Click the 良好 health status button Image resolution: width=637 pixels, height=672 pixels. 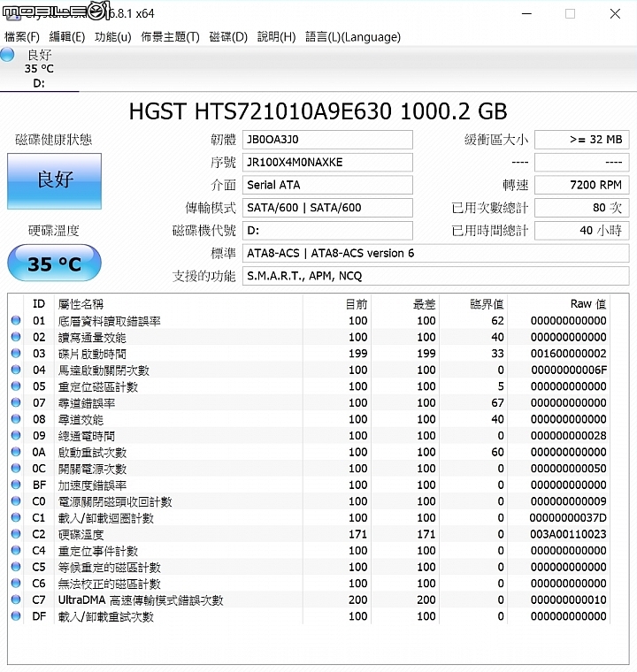(55, 181)
